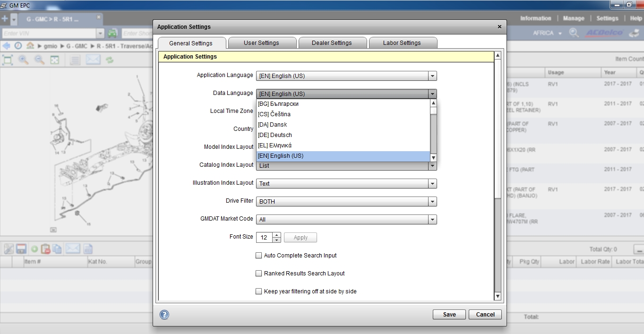Click the blue back arrow in the breadcrumb bar
This screenshot has width=644, height=334.
[6, 46]
